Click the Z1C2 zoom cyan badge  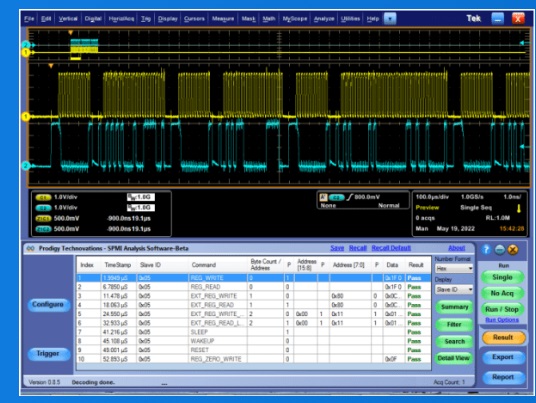click(x=43, y=229)
